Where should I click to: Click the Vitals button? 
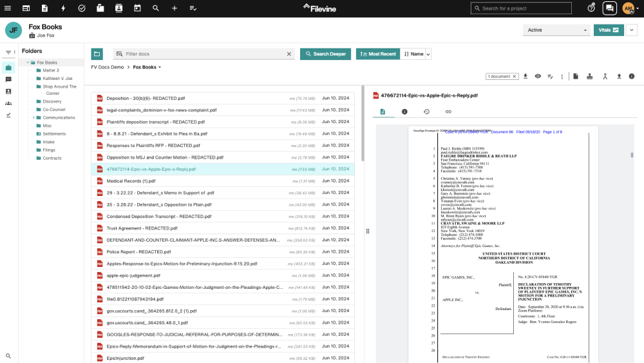click(x=609, y=30)
